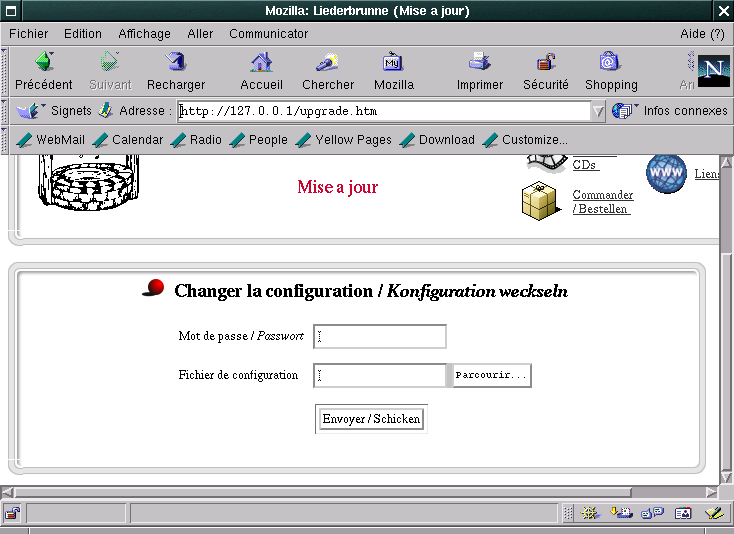
Task: Go to the Accueil home icon
Action: coord(261,63)
